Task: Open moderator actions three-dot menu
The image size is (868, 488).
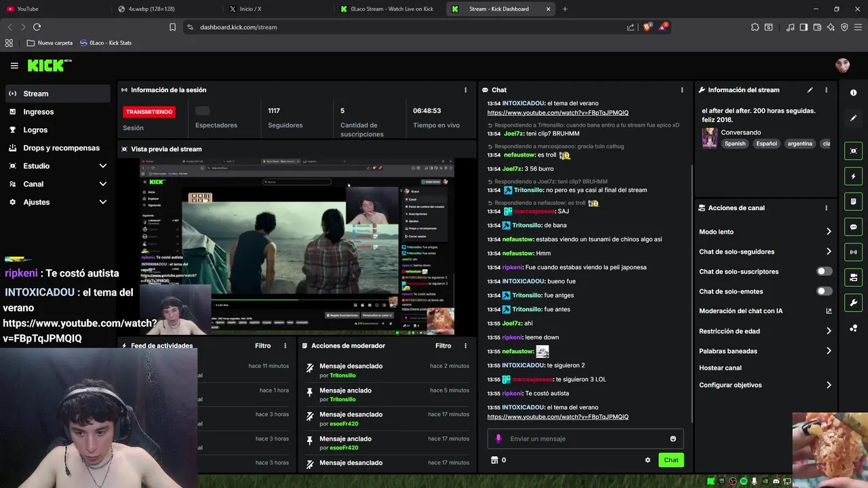Action: 465,346
